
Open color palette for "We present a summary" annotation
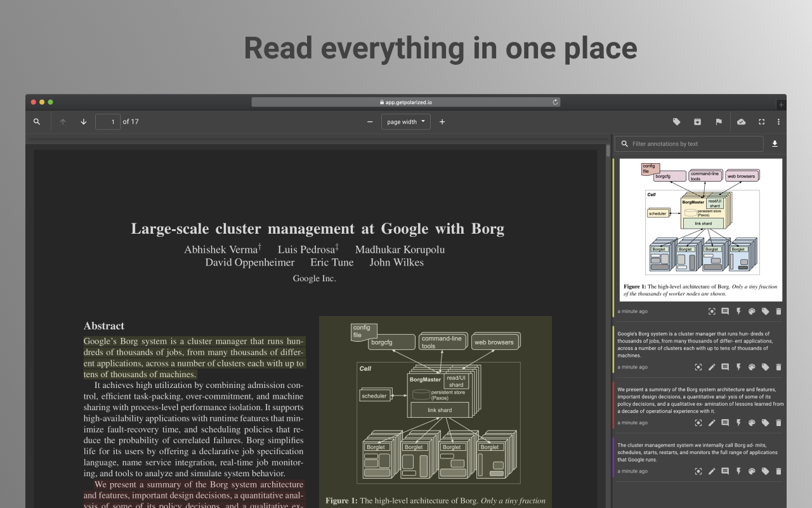tap(752, 423)
